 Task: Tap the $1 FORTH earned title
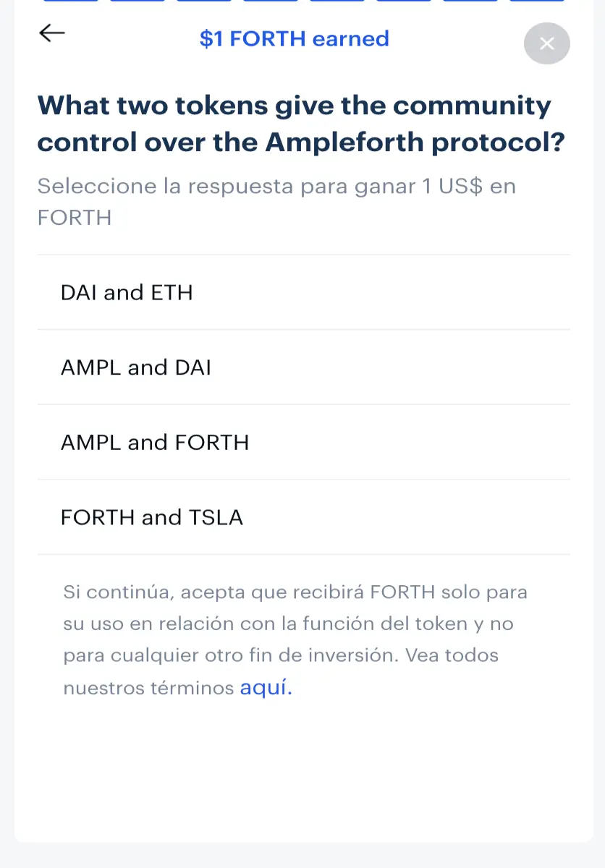point(294,38)
